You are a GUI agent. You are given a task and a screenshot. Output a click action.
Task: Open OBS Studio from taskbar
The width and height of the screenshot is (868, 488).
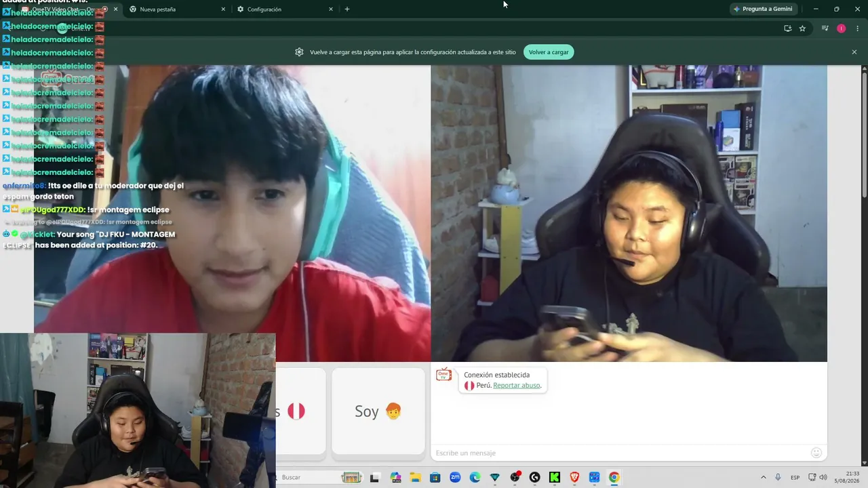515,478
